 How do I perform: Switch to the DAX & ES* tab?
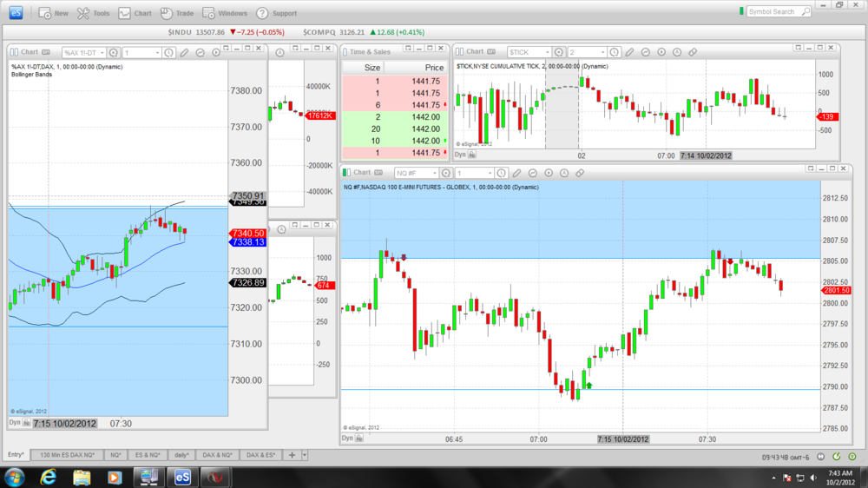260,455
